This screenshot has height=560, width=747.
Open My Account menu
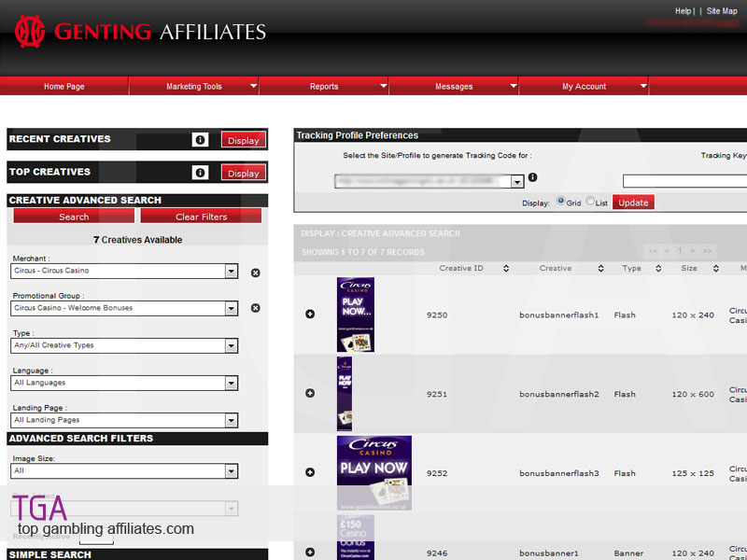pyautogui.click(x=584, y=86)
